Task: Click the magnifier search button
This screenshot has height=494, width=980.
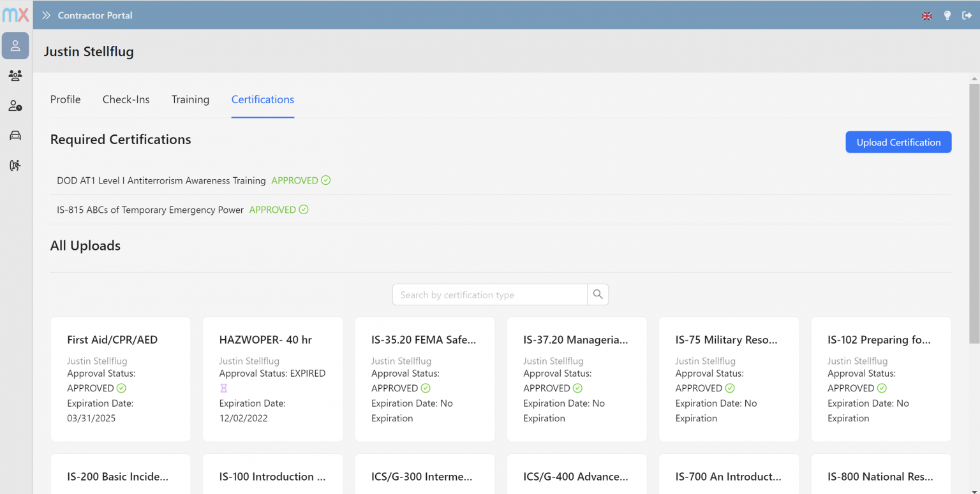Action: point(598,294)
